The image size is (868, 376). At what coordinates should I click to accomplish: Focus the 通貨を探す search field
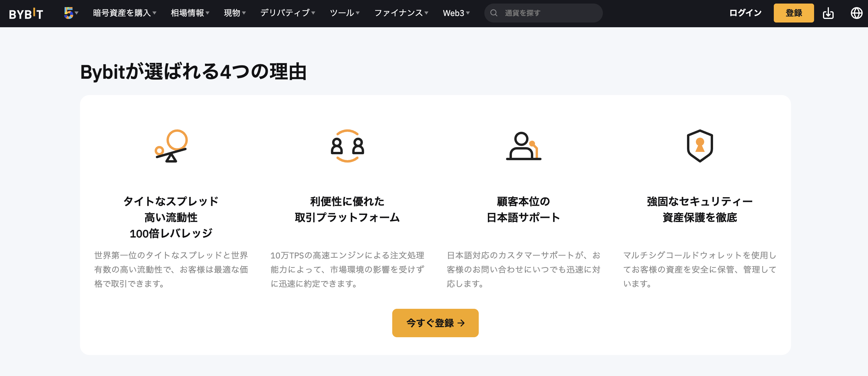coord(543,13)
